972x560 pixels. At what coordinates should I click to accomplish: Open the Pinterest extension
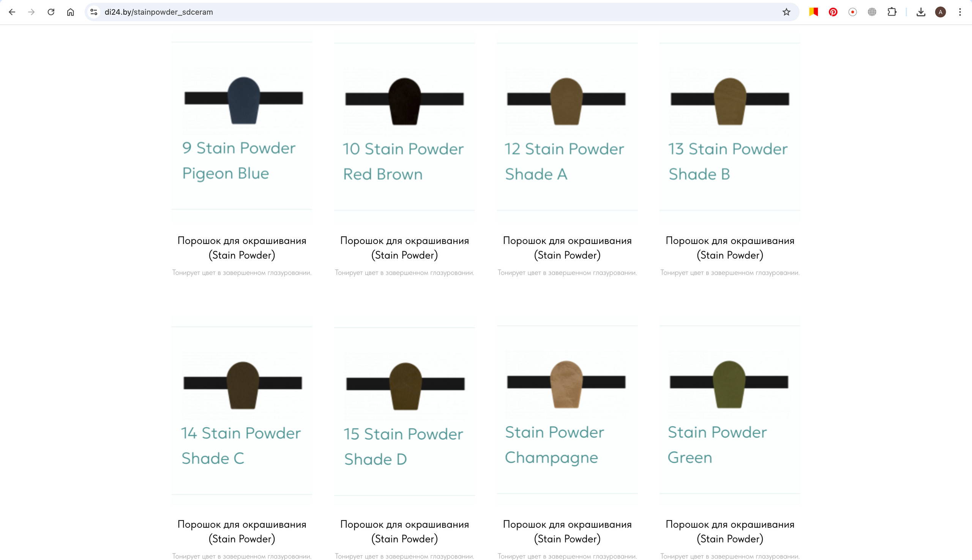pyautogui.click(x=833, y=12)
